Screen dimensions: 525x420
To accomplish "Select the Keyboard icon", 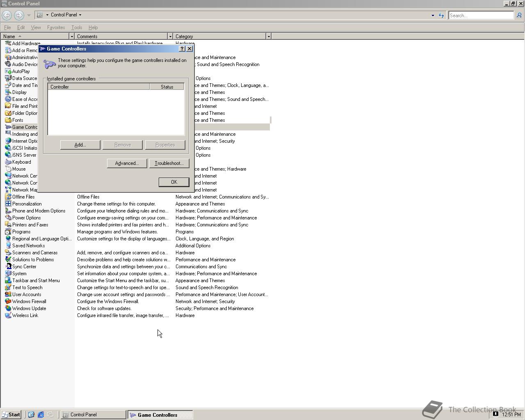I will [x=8, y=162].
